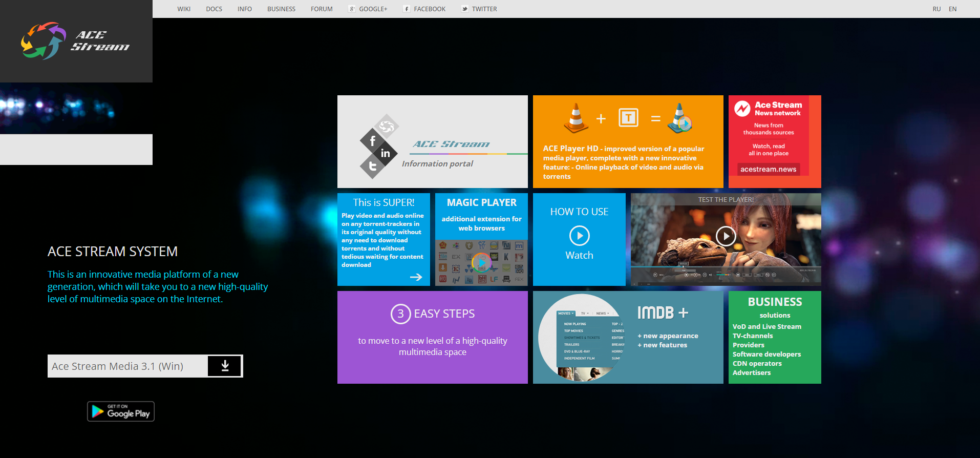980x458 pixels.
Task: Click the play circle in Magic Player icon grid
Action: coord(481,263)
